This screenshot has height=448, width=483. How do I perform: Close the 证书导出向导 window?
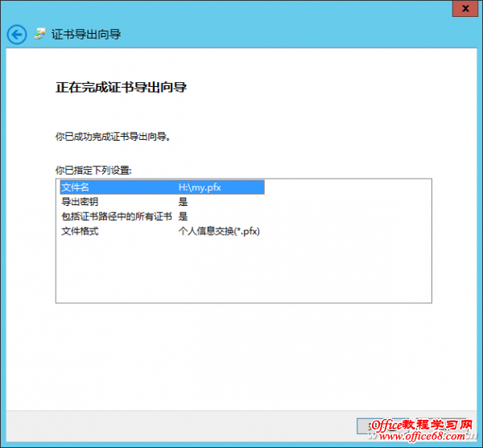click(465, 9)
